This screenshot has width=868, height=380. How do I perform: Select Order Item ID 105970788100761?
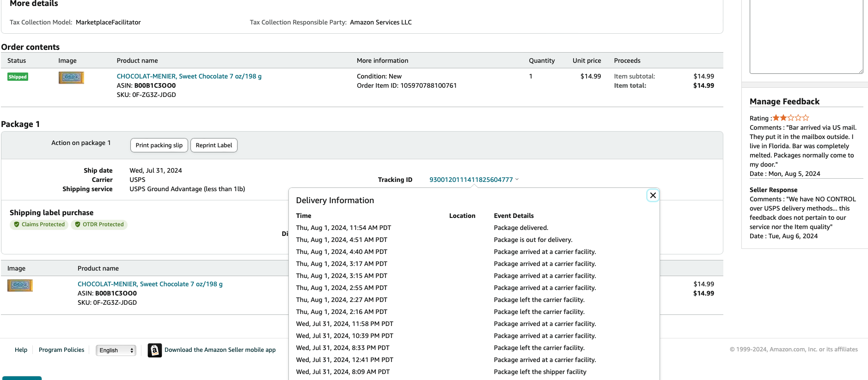(x=428, y=85)
